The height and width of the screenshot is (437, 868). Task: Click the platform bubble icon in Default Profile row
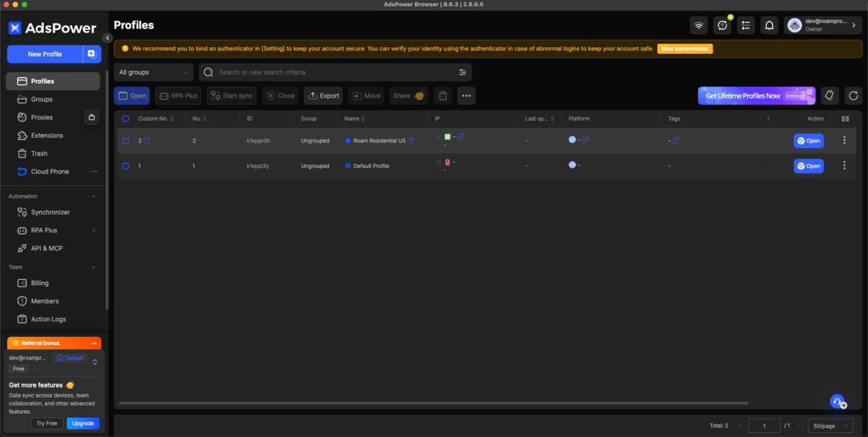point(572,165)
